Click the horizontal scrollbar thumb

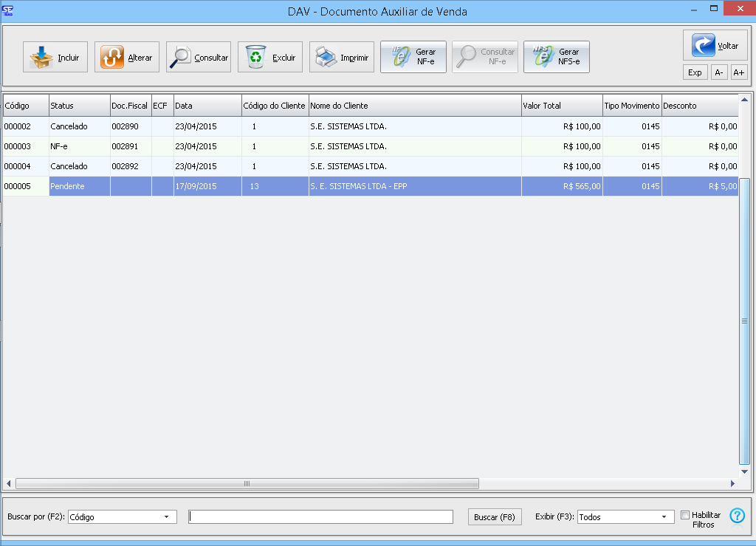(247, 484)
